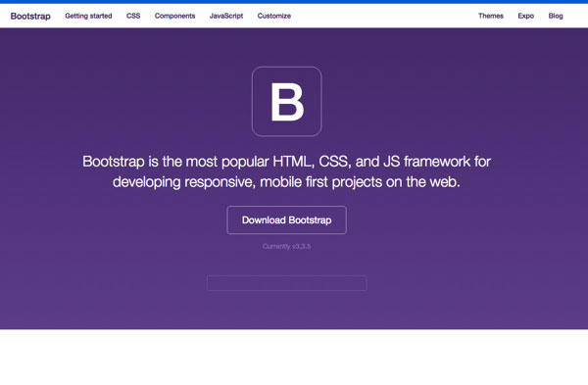Click the faint outlined box below version text

tap(286, 283)
